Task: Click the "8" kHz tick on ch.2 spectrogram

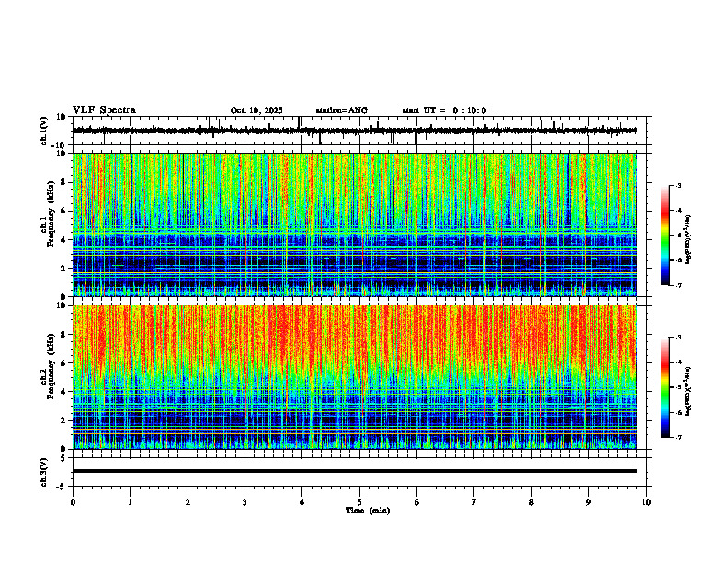Action: pos(64,335)
